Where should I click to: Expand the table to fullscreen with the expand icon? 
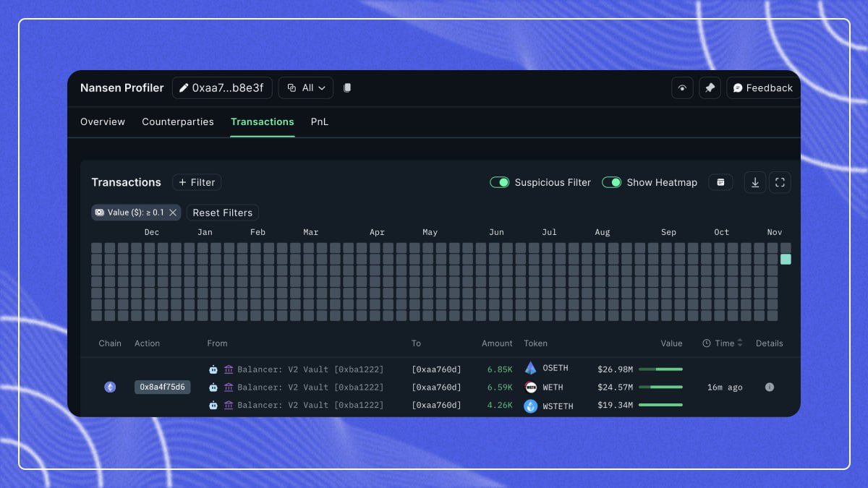(x=780, y=182)
